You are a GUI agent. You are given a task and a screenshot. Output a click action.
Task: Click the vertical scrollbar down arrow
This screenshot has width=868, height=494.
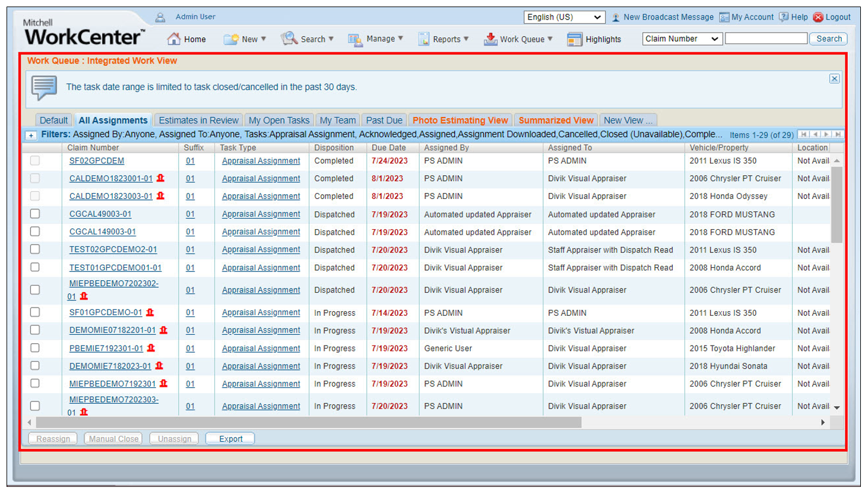click(x=837, y=407)
